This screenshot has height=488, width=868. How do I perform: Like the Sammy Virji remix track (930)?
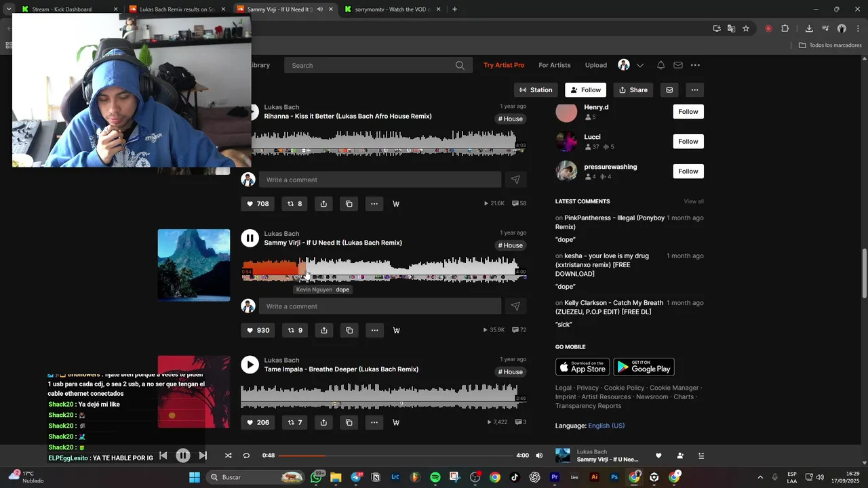point(258,330)
